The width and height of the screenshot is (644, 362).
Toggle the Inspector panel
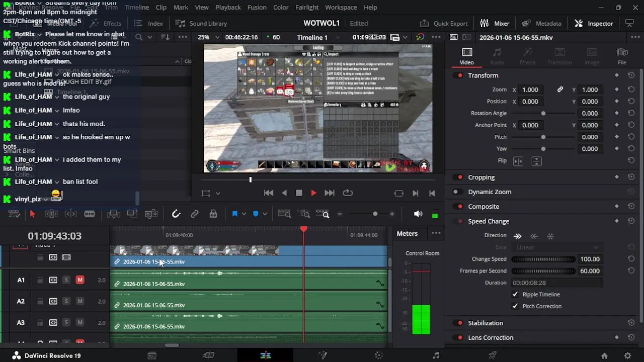(594, 24)
